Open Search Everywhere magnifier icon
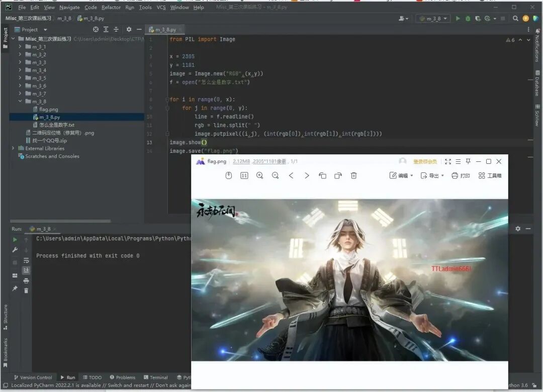The width and height of the screenshot is (543, 392). [515, 19]
